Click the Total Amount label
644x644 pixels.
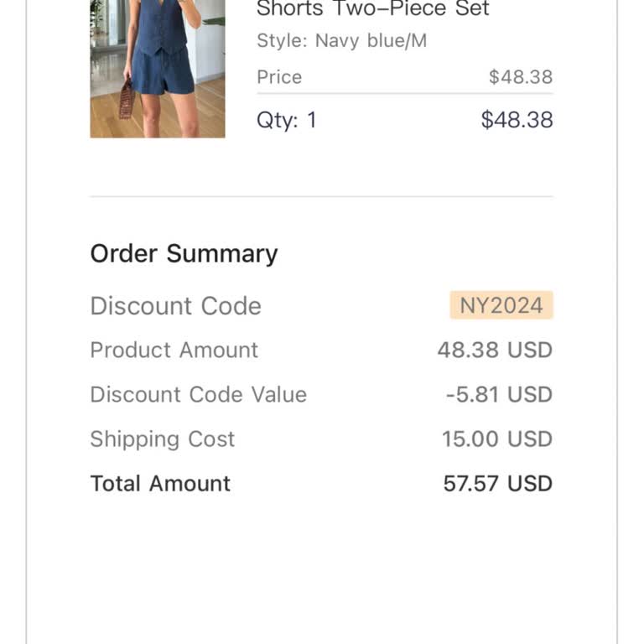point(160,483)
